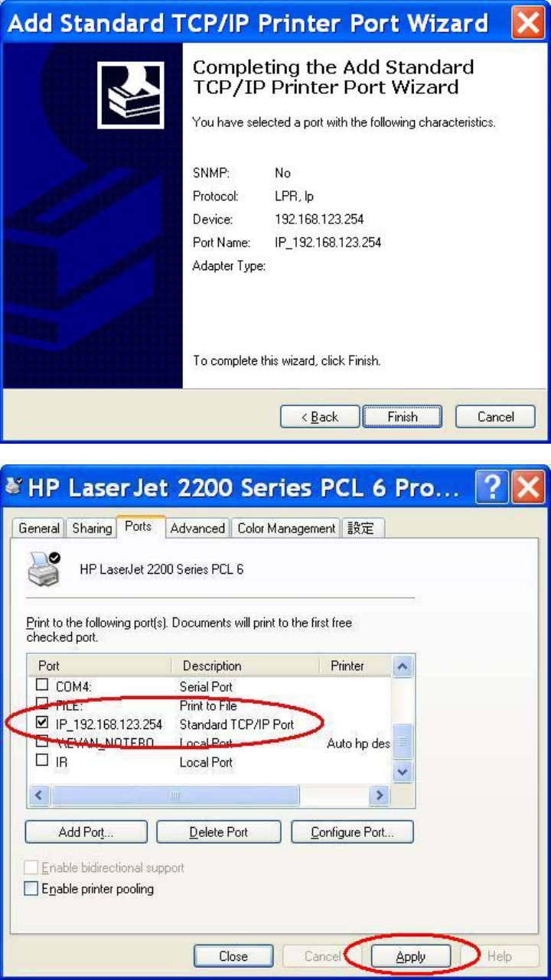The height and width of the screenshot is (980, 551).
Task: Check the COM4 serial port checkbox
Action: coord(42,686)
